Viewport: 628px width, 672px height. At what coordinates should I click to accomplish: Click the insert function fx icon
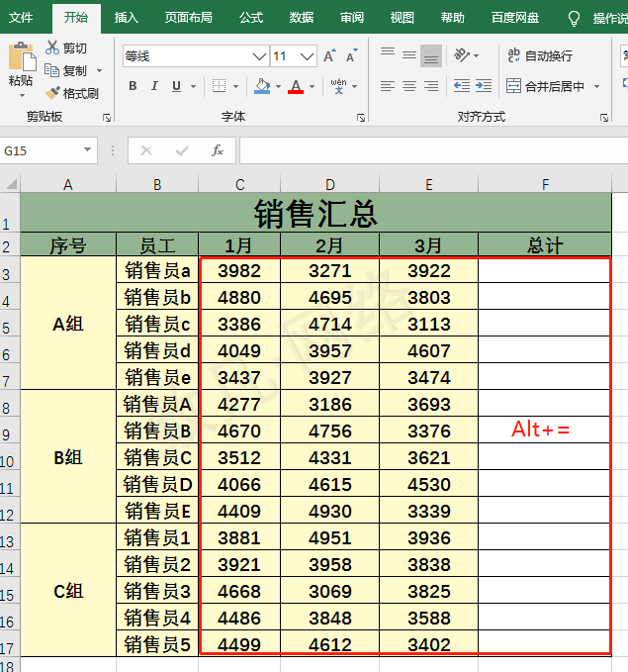coord(218,150)
